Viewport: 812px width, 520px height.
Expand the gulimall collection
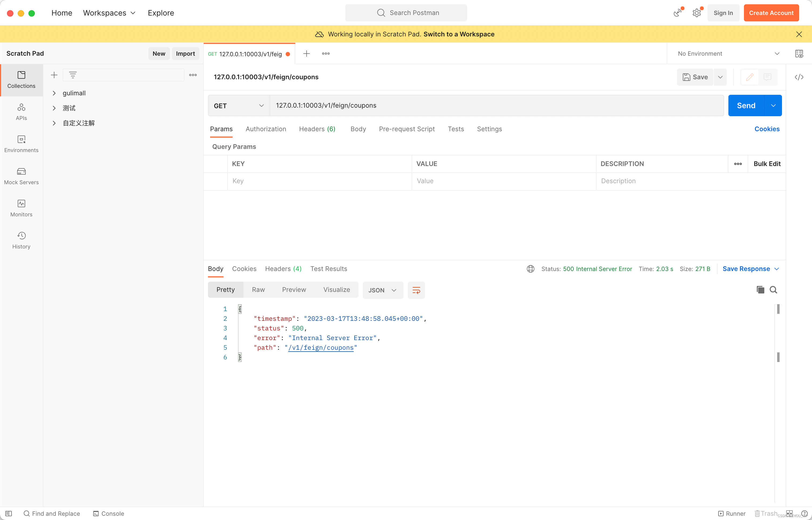pyautogui.click(x=54, y=93)
